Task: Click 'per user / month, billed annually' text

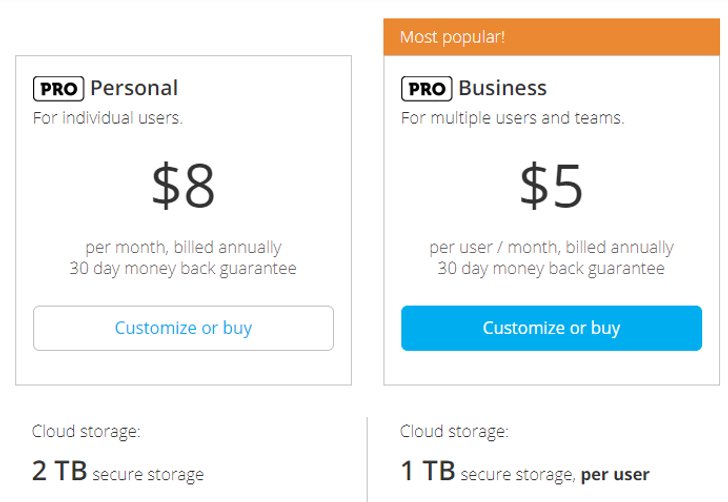Action: pos(552,247)
